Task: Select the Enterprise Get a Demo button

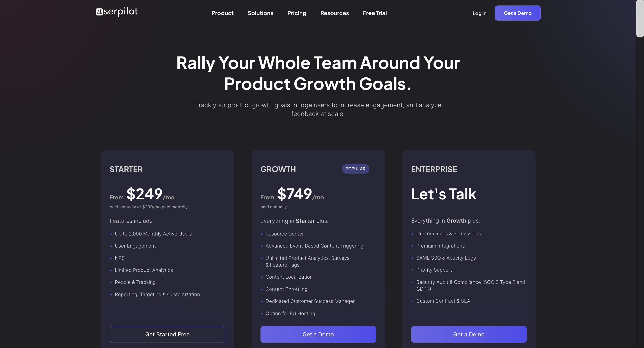Action: point(469,334)
